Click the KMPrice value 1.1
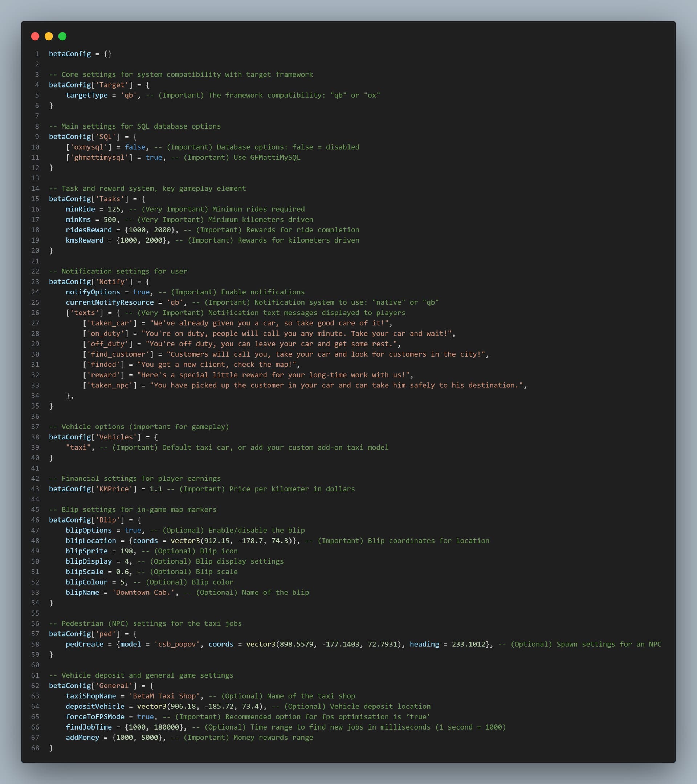This screenshot has width=697, height=784. [x=156, y=489]
